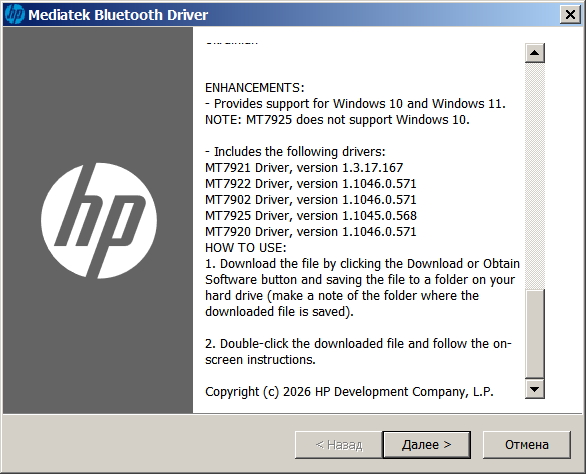Close the Mediatek Bluetooth Driver window
586x474 pixels.
(x=570, y=15)
